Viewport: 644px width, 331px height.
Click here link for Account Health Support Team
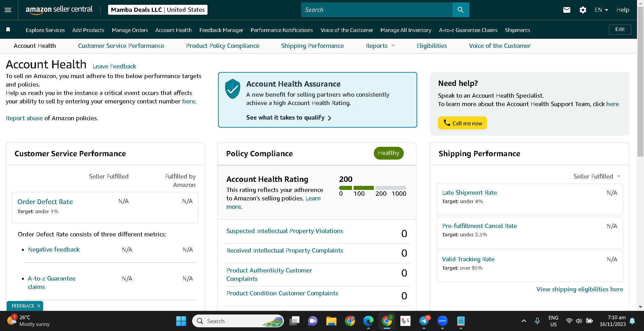tap(613, 104)
